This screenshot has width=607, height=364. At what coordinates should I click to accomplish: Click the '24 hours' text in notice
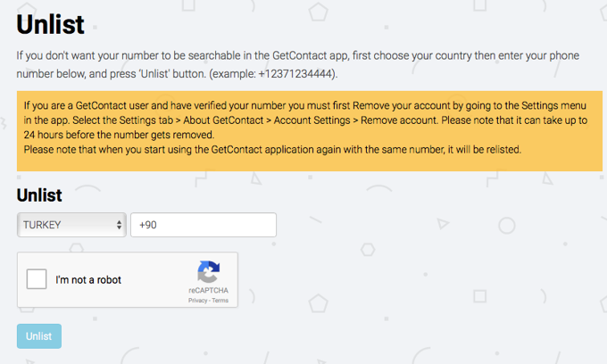point(41,134)
